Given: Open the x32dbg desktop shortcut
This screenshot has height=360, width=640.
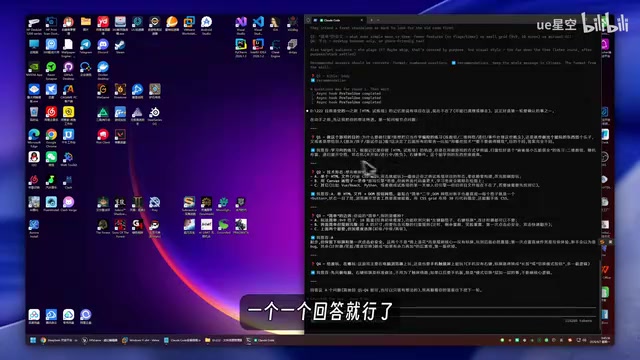Looking at the screenshot, I should [292, 24].
